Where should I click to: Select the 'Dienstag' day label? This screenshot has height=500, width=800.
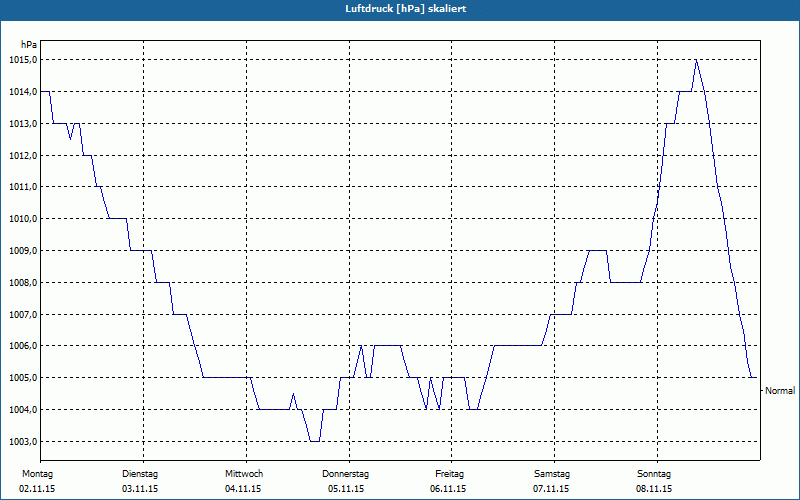(x=140, y=474)
